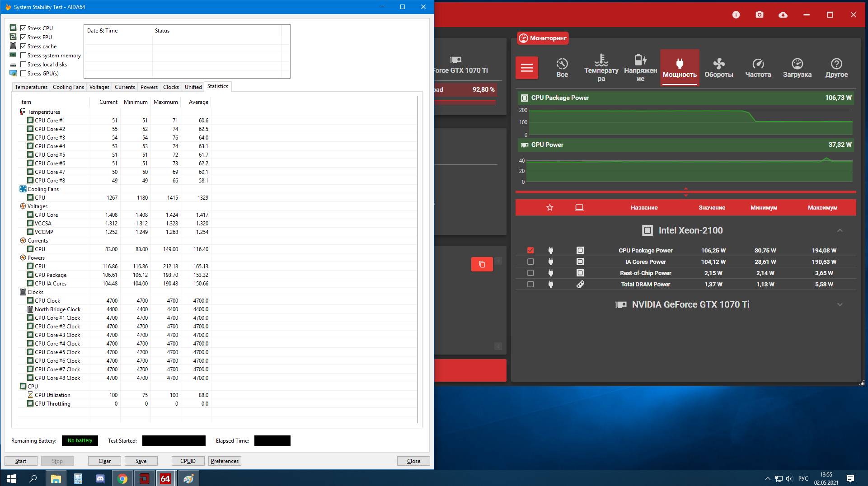868x486 pixels.
Task: Click the star favorites column icon
Action: [x=550, y=208]
